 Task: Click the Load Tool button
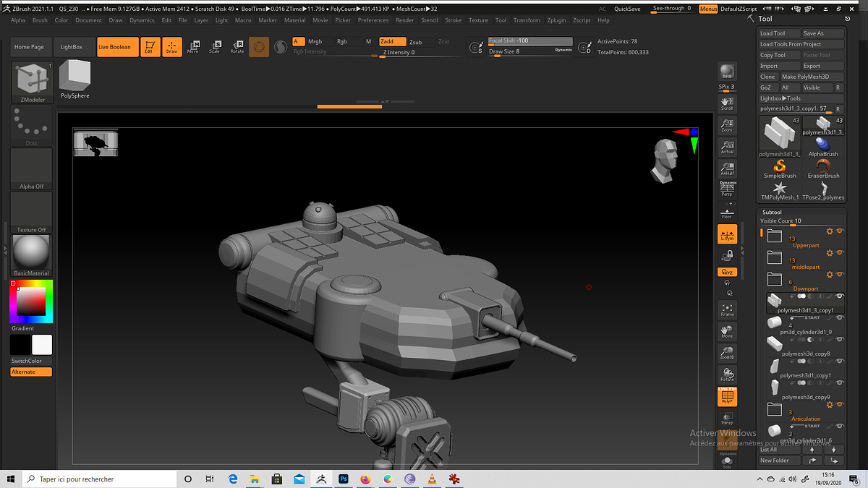click(x=780, y=33)
